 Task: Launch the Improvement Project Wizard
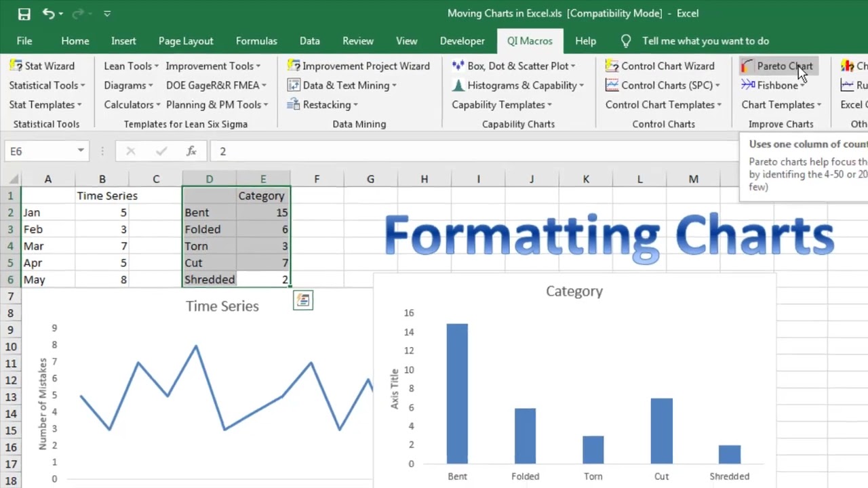(359, 66)
